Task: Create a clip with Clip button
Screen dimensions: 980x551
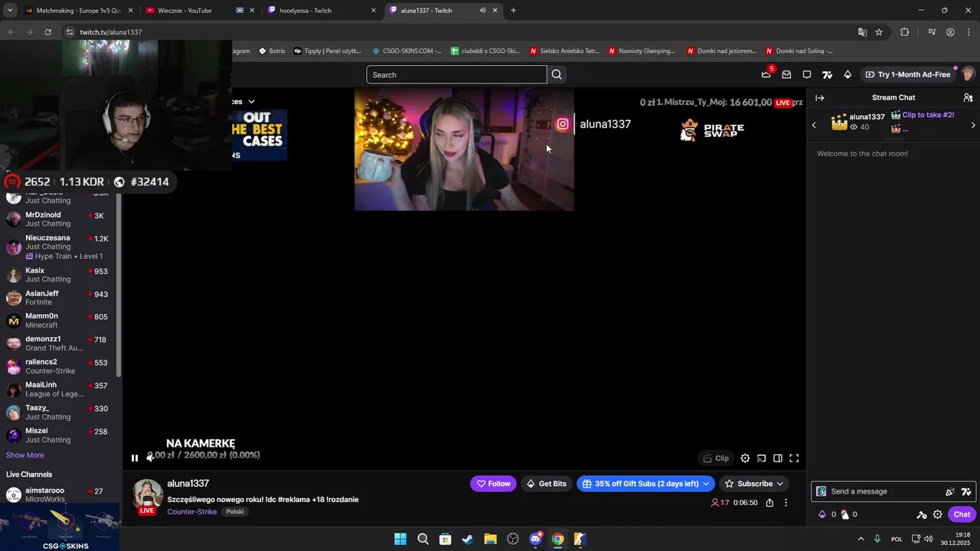Action: click(x=716, y=458)
